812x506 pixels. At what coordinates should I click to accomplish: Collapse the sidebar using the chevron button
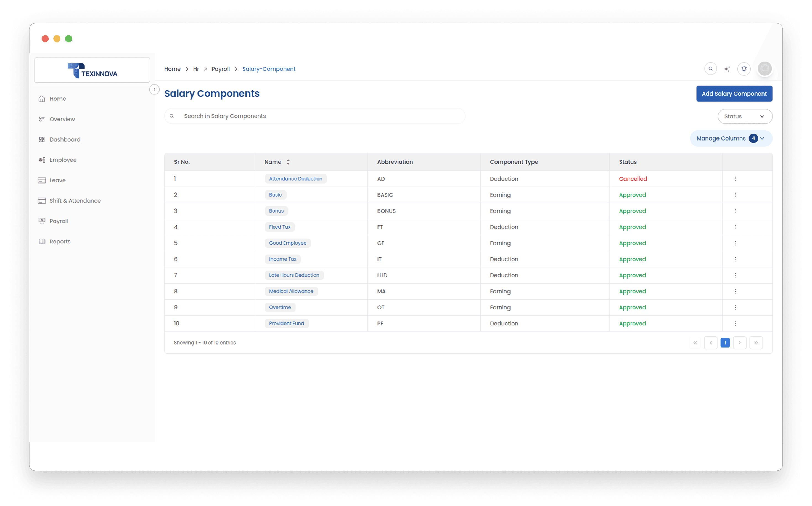(154, 89)
